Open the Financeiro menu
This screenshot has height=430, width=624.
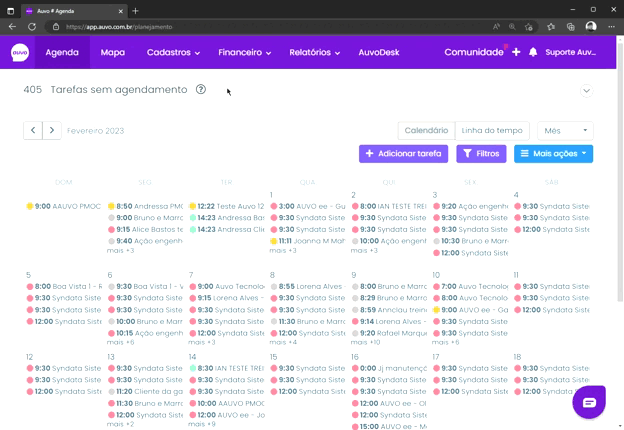pyautogui.click(x=244, y=52)
